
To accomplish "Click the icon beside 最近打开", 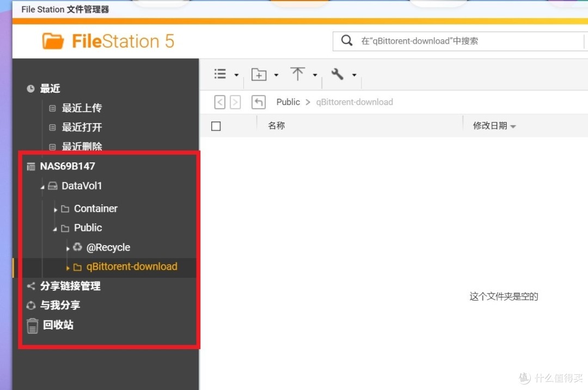I will (x=52, y=127).
